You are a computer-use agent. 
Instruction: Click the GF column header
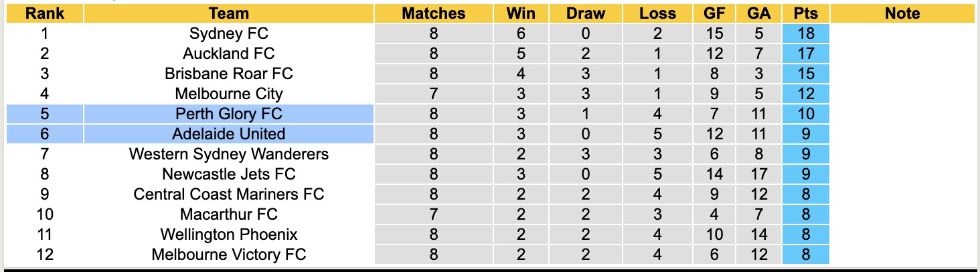pos(714,13)
